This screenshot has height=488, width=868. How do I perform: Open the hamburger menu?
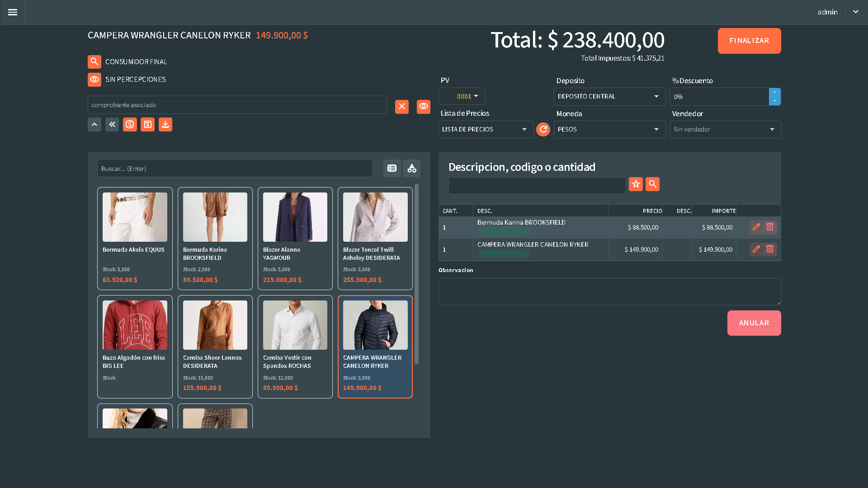click(x=13, y=12)
